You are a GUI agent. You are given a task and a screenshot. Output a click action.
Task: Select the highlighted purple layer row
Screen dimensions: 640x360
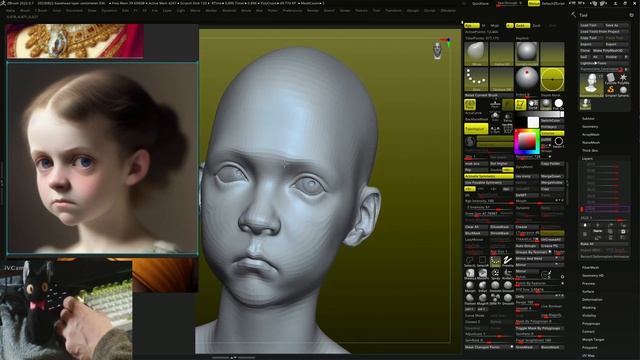tap(605, 209)
